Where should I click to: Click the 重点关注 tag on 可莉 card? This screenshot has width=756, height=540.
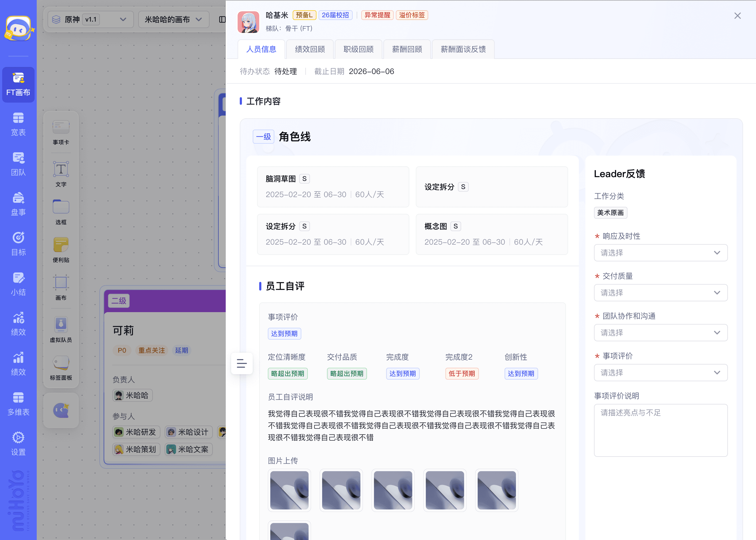coord(151,350)
